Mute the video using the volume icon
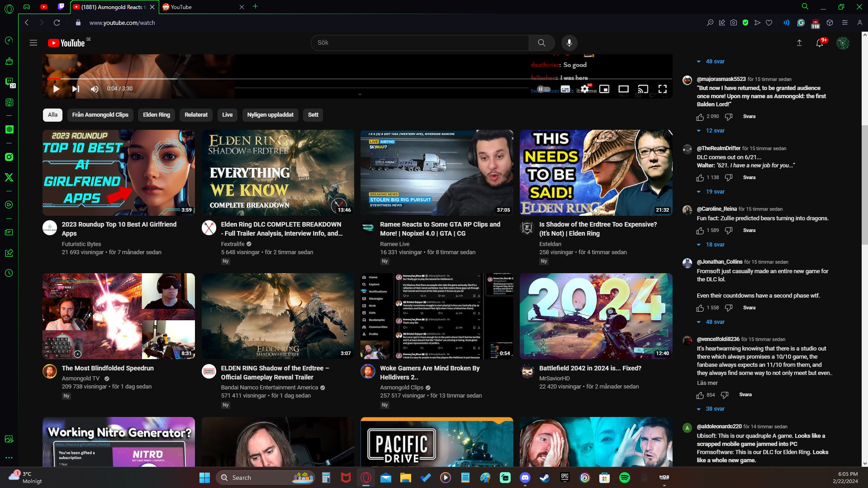Screen dimensions: 868x488 [x=94, y=89]
